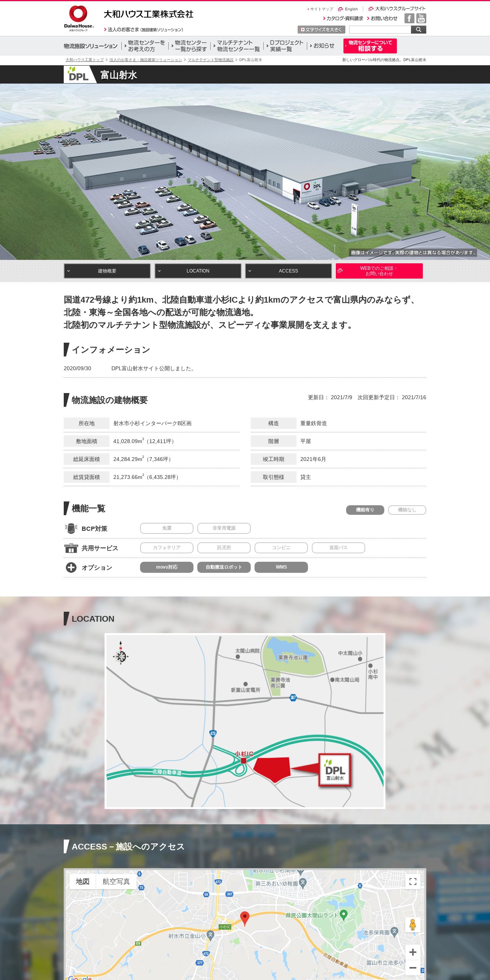The width and height of the screenshot is (490, 980).
Task: Click 法人のお客さま breadcrumb link
Action: 146,60
